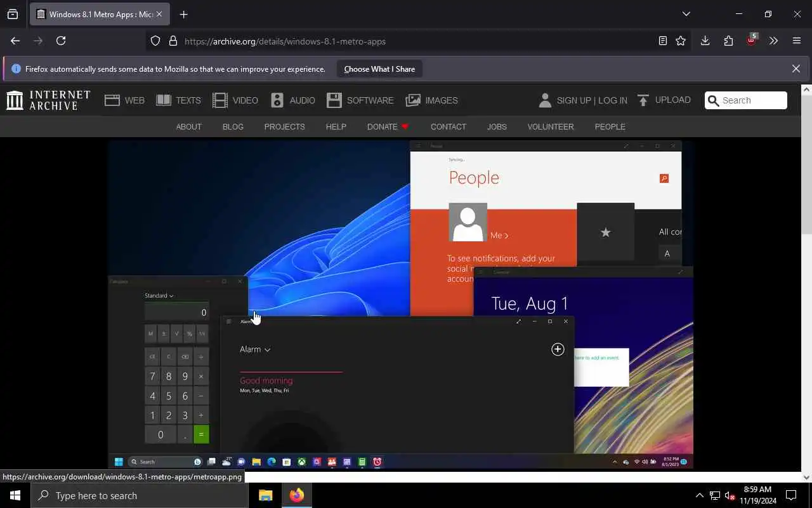Screen dimensions: 812x508
Task: Click SIGN UP link
Action: click(573, 100)
